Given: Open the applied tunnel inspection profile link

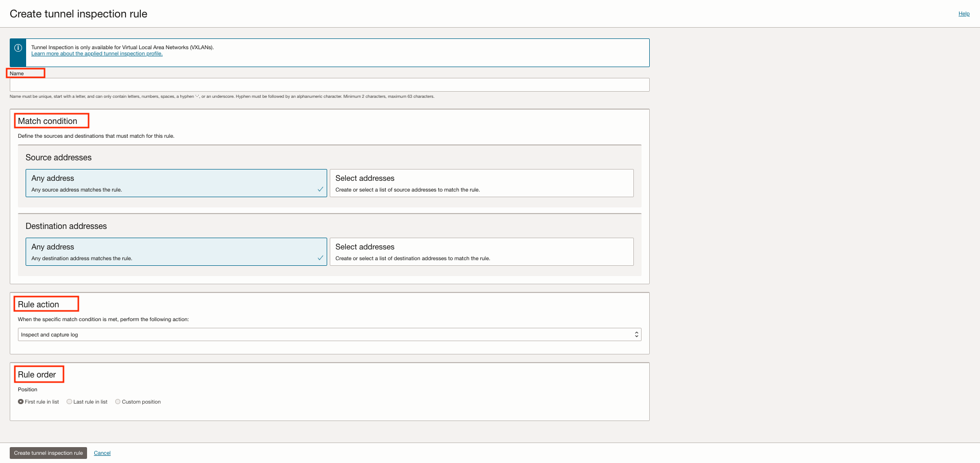Looking at the screenshot, I should [x=96, y=53].
